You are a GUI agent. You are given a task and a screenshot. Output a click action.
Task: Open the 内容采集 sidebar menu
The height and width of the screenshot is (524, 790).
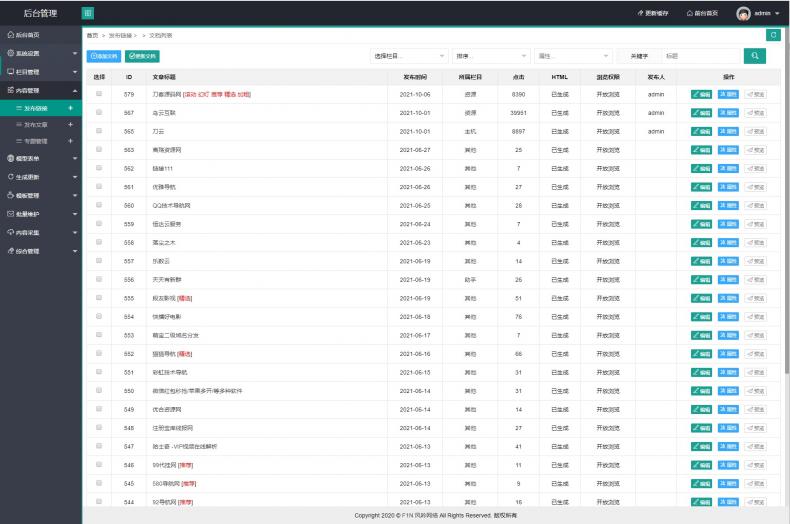[x=41, y=233]
